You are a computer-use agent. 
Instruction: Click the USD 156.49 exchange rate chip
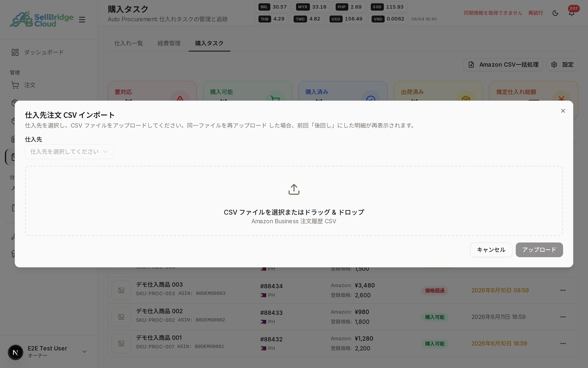[346, 19]
